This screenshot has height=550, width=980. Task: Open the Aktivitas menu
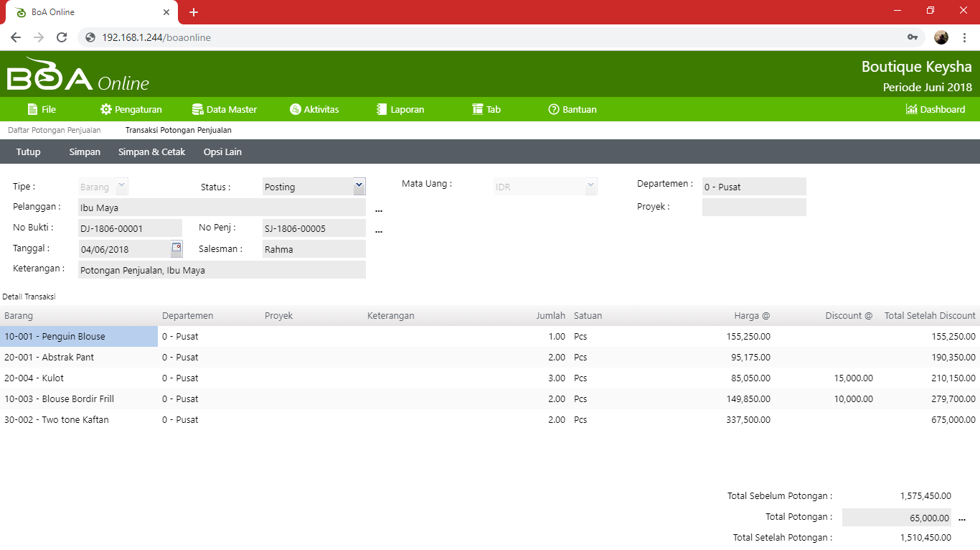314,109
